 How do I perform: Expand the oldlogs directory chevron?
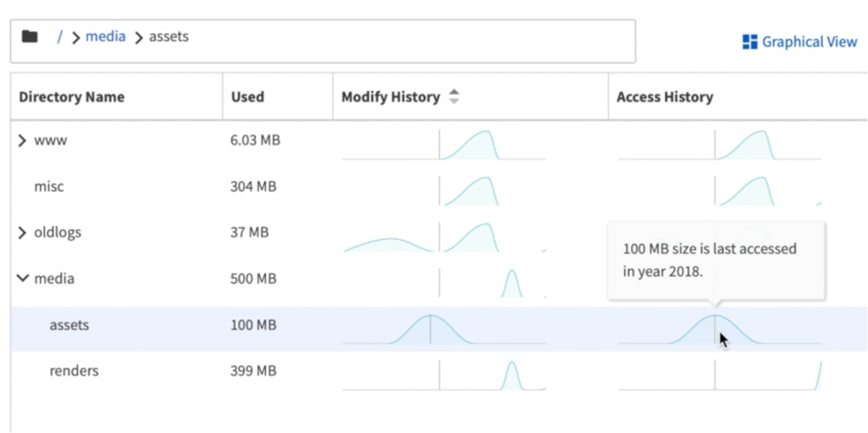(x=22, y=233)
